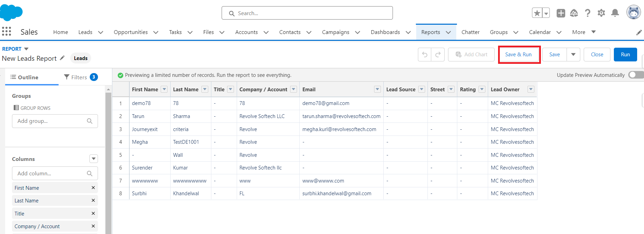The width and height of the screenshot is (644, 234).
Task: Click the Save & Run button
Action: coord(518,55)
